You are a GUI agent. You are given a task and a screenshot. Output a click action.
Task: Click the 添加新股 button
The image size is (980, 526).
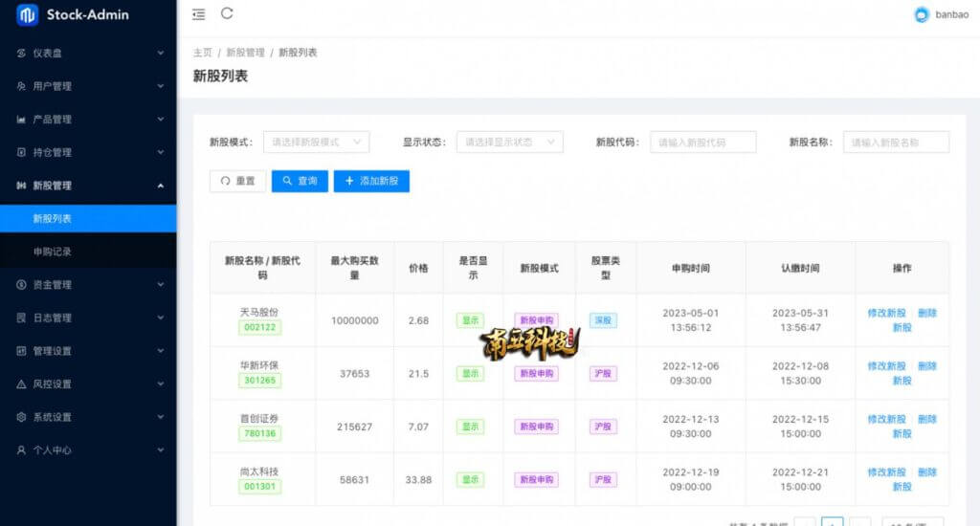pyautogui.click(x=371, y=181)
